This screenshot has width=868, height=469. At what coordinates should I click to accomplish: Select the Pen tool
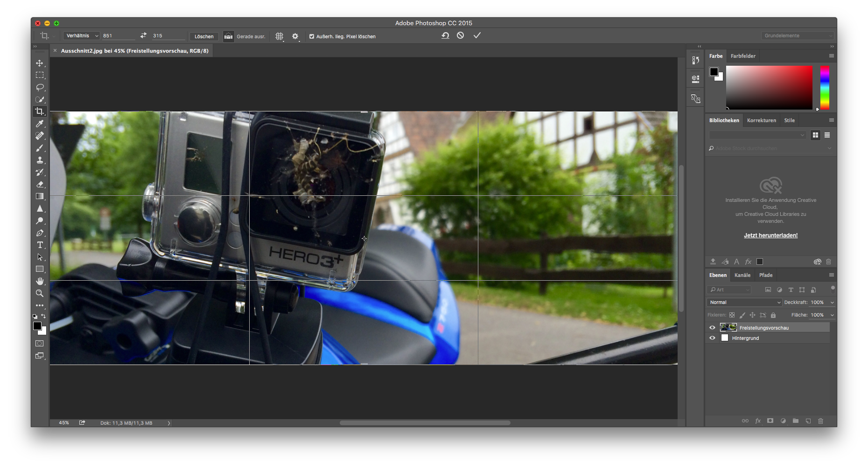pyautogui.click(x=40, y=233)
